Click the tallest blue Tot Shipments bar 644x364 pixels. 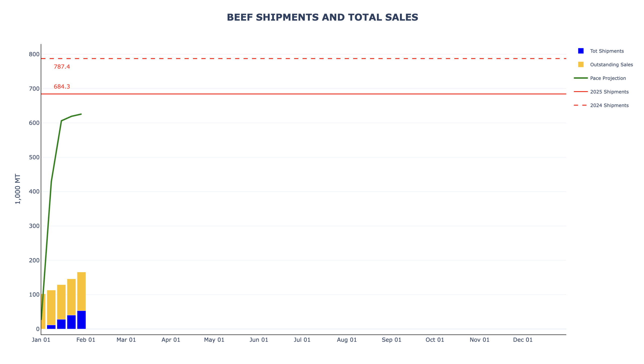[81, 319]
